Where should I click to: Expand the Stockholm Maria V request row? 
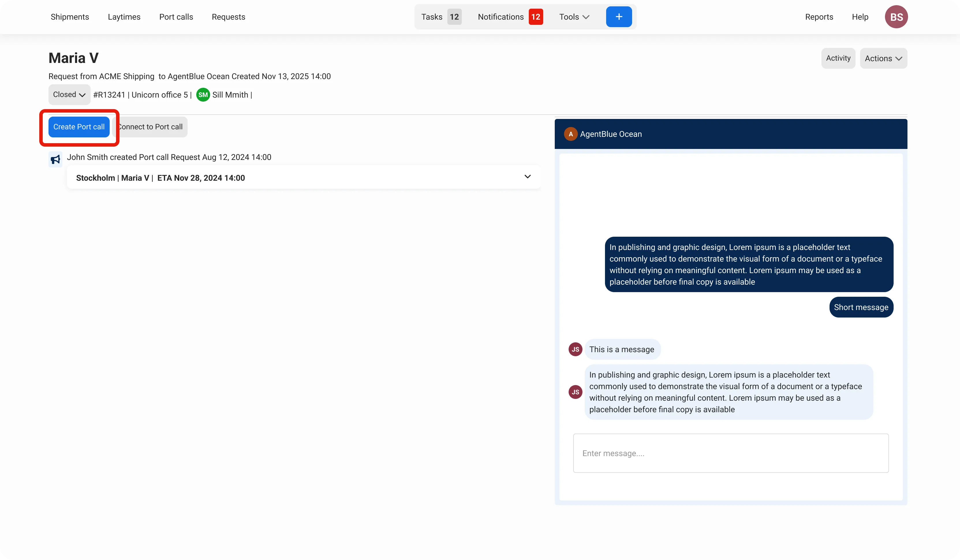pyautogui.click(x=304, y=178)
